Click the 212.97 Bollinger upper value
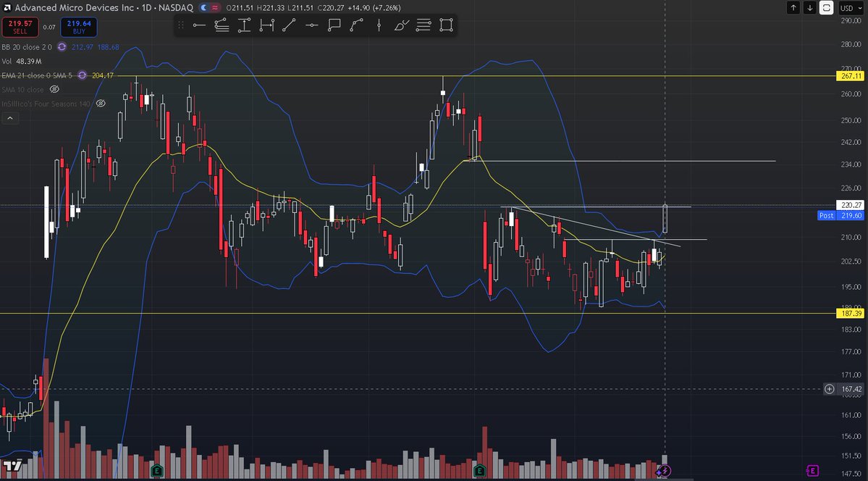Screen dimensions: 868x481 pyautogui.click(x=83, y=47)
